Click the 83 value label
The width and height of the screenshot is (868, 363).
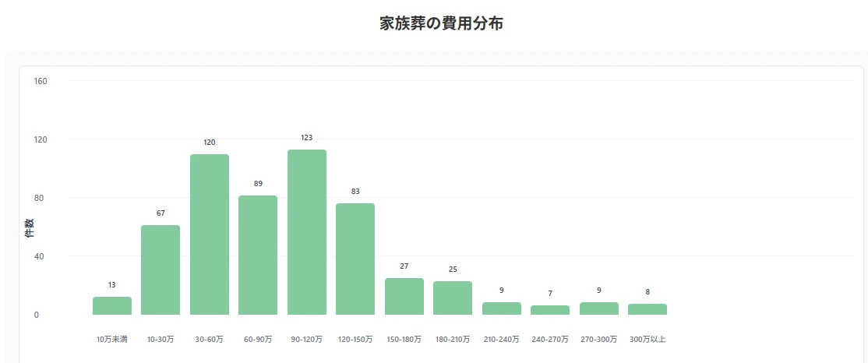coord(355,192)
